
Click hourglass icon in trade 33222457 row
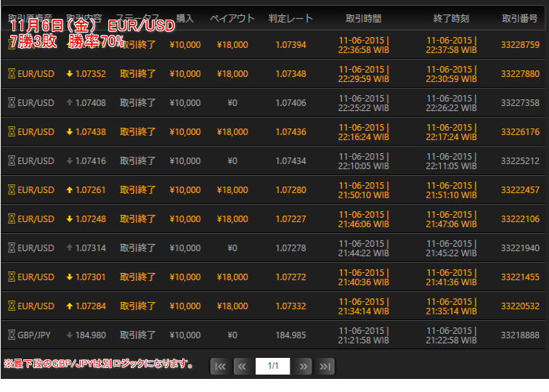[x=12, y=190]
